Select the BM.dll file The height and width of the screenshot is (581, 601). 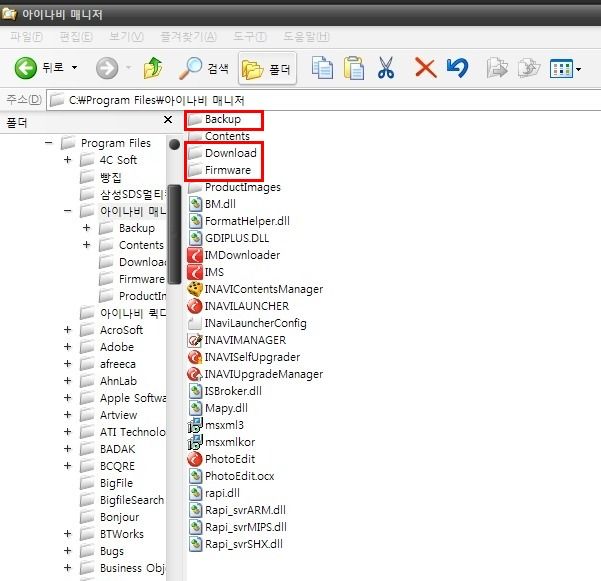coord(212,204)
